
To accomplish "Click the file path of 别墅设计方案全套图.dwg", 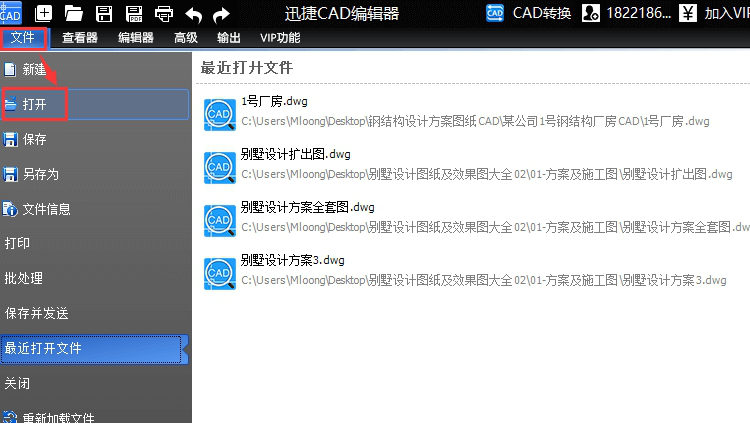I will tap(495, 228).
